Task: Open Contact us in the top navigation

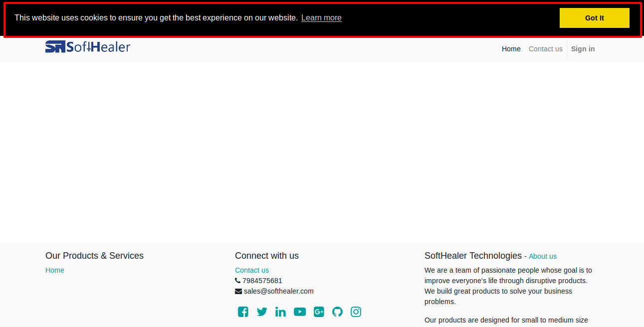Action: [x=546, y=49]
